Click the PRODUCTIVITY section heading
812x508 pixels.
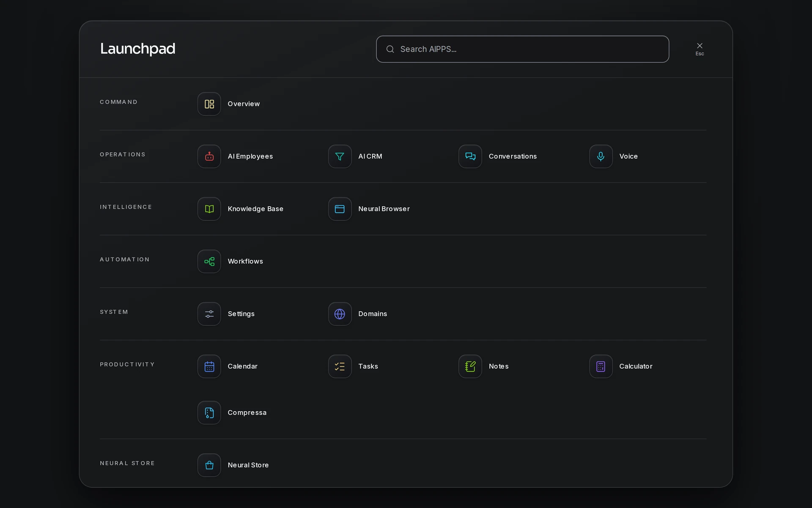[127, 364]
